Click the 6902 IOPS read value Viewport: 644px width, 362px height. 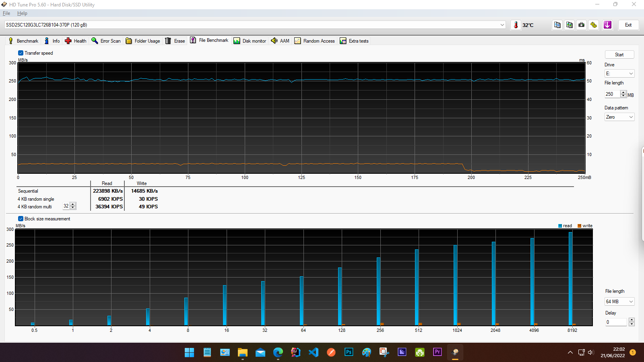[x=111, y=199]
